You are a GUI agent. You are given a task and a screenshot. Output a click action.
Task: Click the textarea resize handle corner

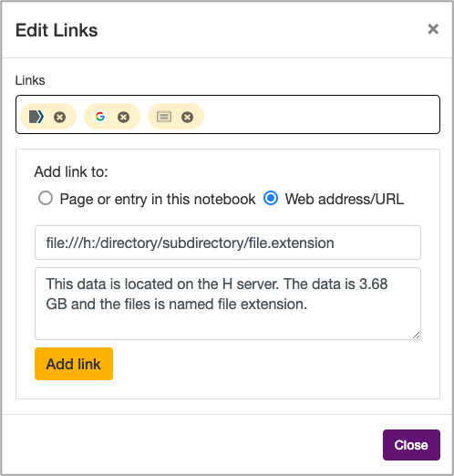[417, 335]
